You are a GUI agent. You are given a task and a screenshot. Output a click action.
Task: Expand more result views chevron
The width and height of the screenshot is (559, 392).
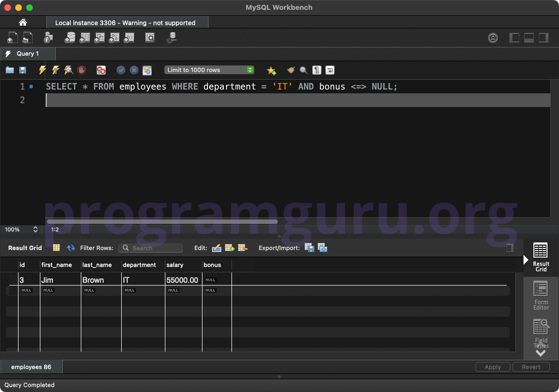point(540,353)
